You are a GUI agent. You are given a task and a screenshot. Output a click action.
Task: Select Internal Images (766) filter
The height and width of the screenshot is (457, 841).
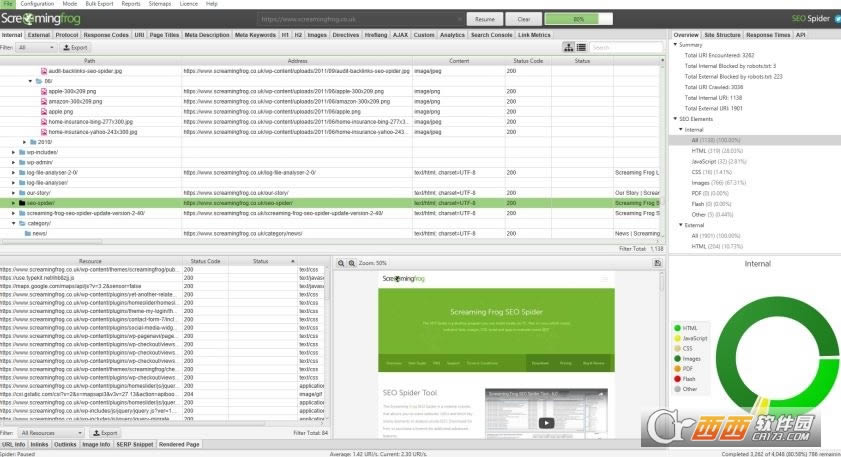(x=718, y=183)
